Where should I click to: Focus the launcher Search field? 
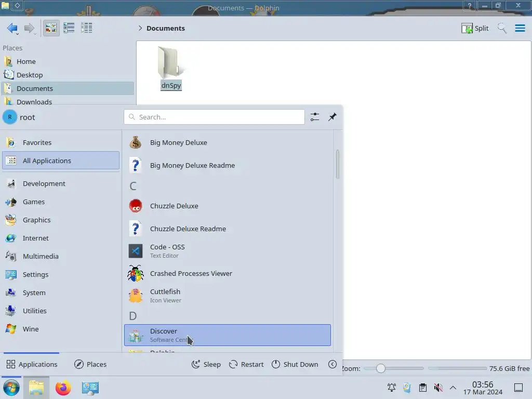point(214,117)
